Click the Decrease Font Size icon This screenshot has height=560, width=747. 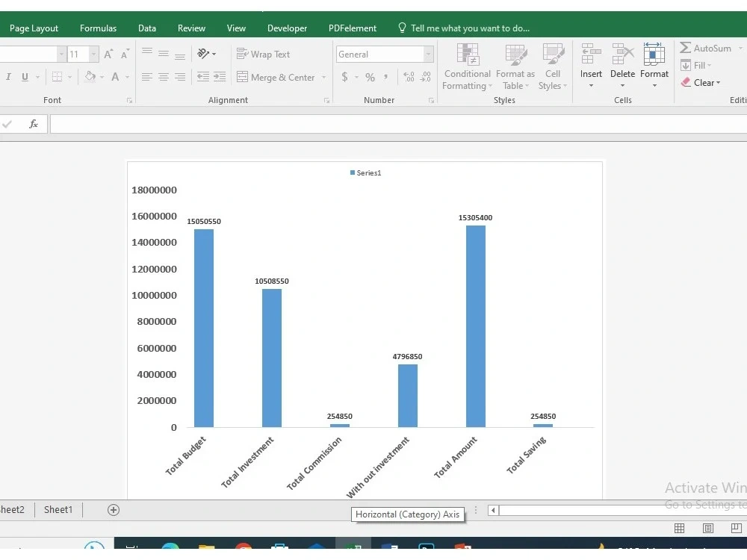click(125, 54)
